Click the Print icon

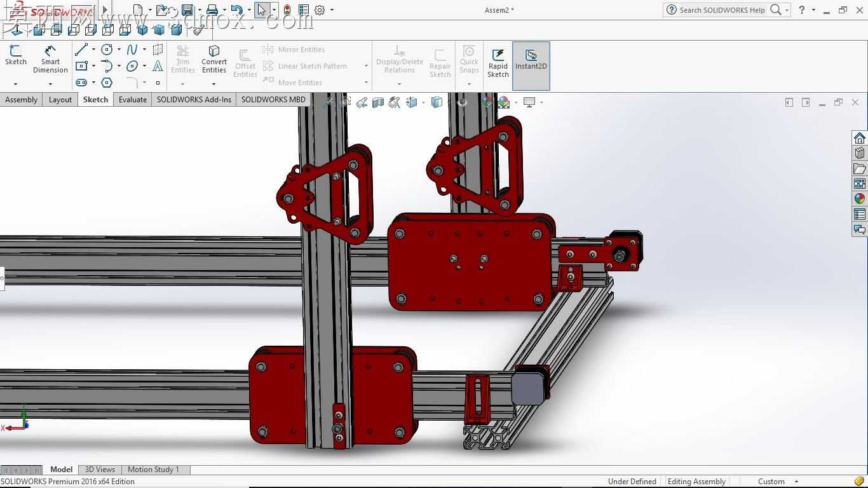[212, 10]
